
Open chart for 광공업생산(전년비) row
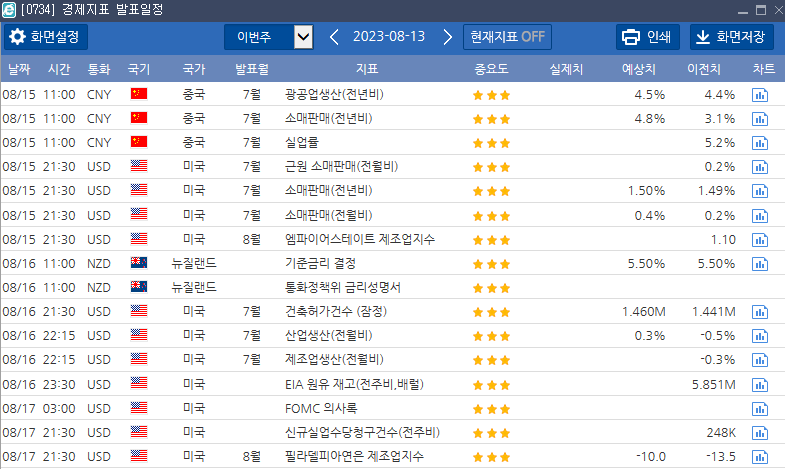pyautogui.click(x=759, y=95)
